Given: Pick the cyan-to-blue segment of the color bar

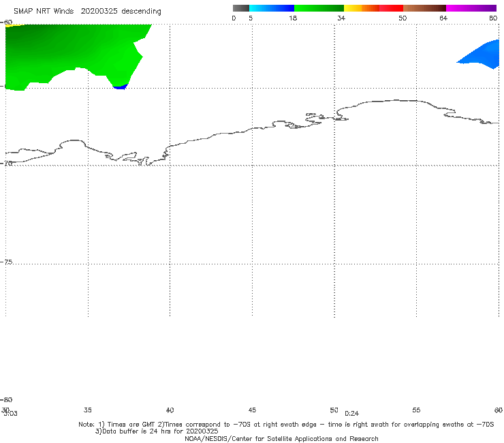Looking at the screenshot, I should click(272, 8).
